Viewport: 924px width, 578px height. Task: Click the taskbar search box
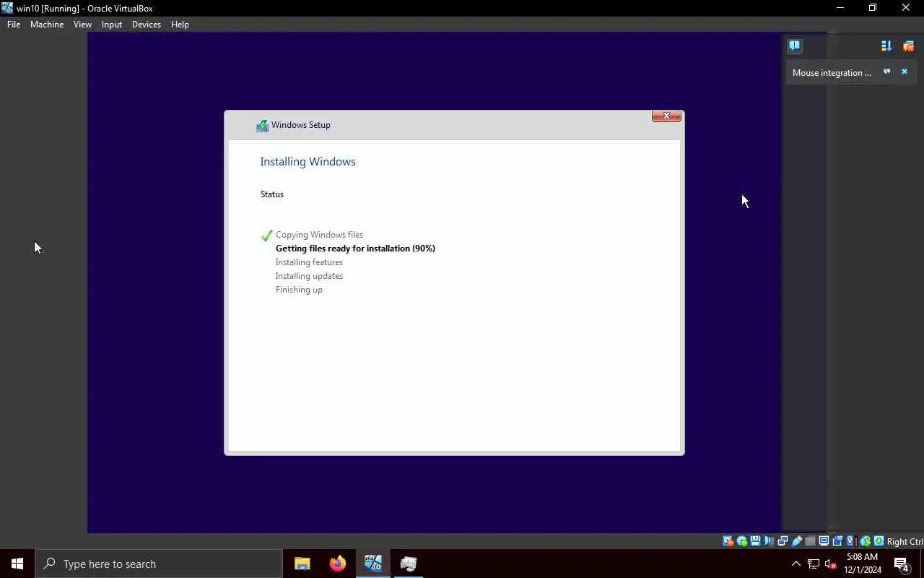(159, 564)
